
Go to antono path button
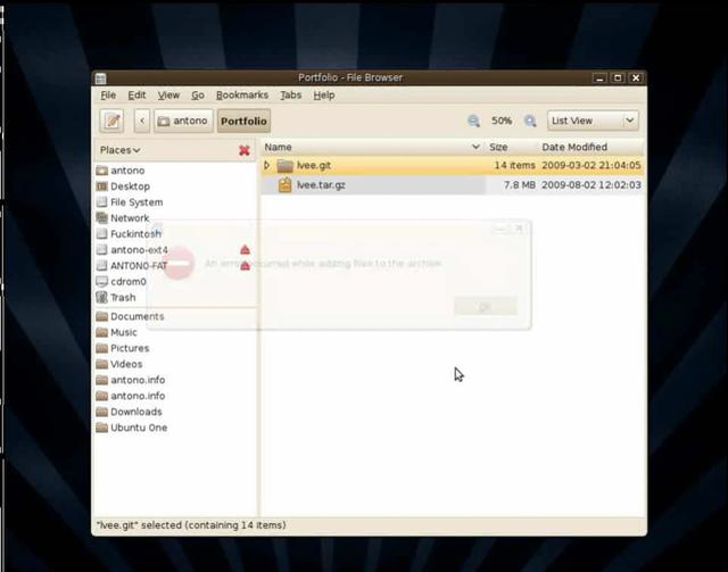183,121
